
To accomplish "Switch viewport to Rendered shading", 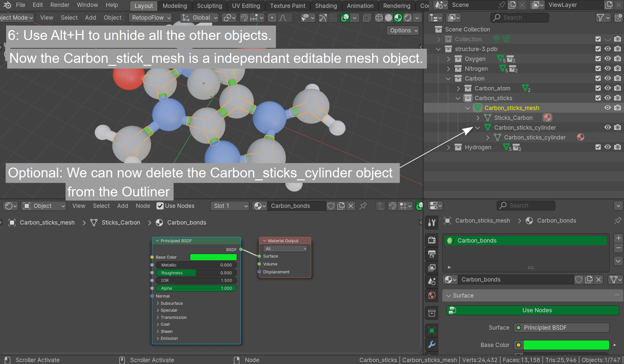I will tap(408, 18).
